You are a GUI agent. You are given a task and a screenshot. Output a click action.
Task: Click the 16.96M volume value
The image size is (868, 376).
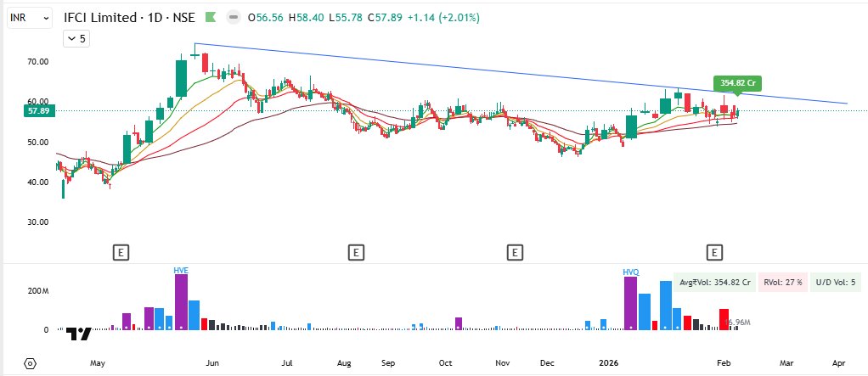coord(737,322)
